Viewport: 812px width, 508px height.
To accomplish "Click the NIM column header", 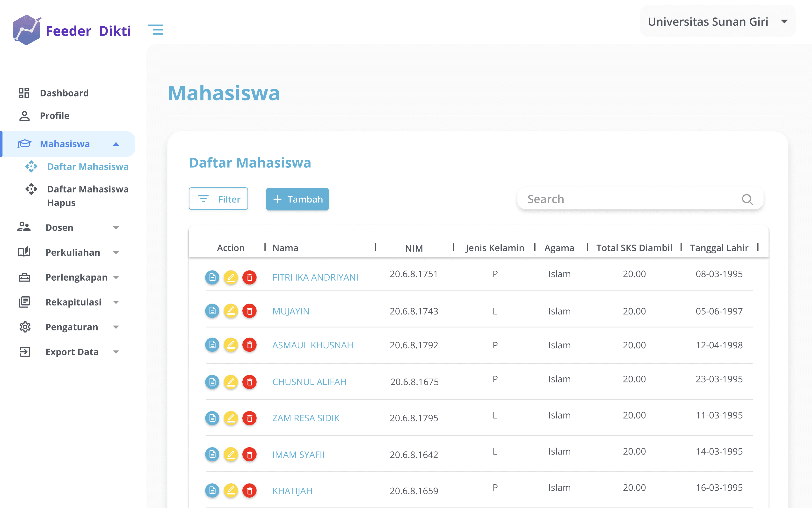I will click(x=414, y=248).
